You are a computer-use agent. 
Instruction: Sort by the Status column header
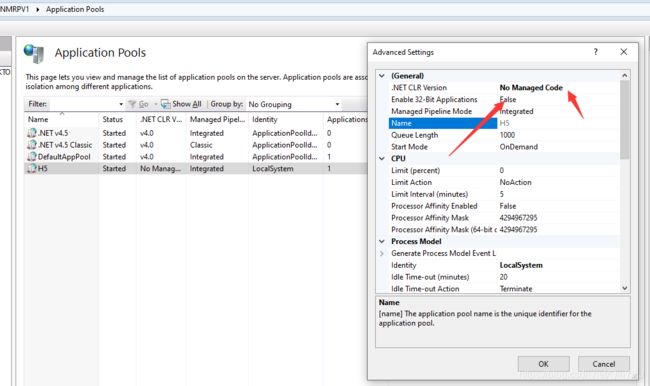click(x=113, y=119)
